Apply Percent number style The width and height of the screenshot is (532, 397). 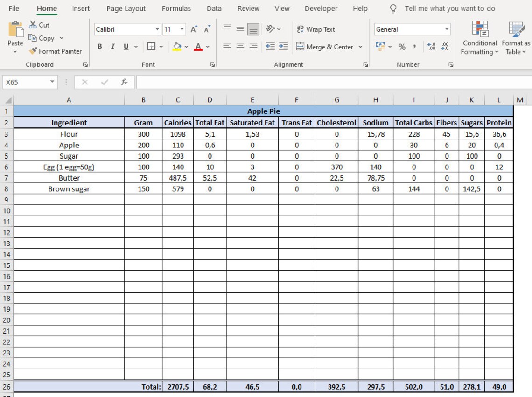click(x=402, y=46)
